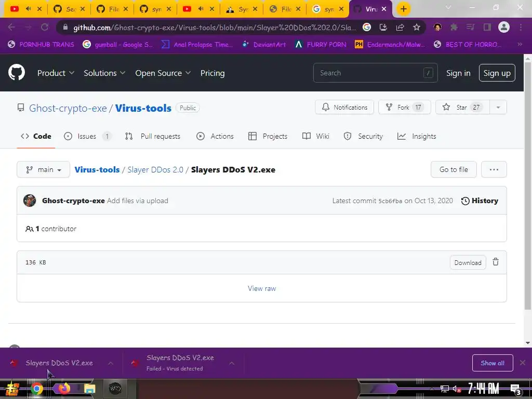Click the Google icon in address bar
The width and height of the screenshot is (532, 399).
click(x=367, y=27)
